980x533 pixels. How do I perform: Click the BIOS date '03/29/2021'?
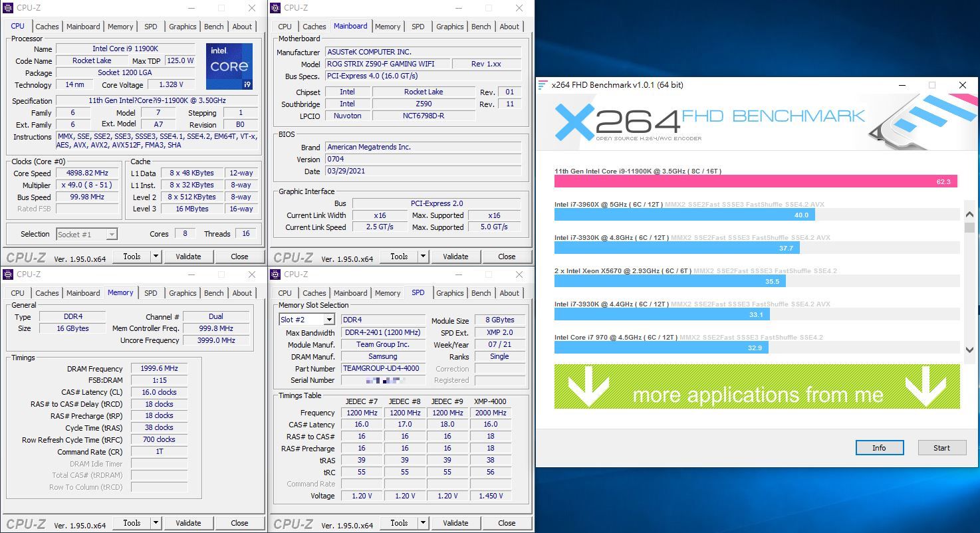click(424, 171)
